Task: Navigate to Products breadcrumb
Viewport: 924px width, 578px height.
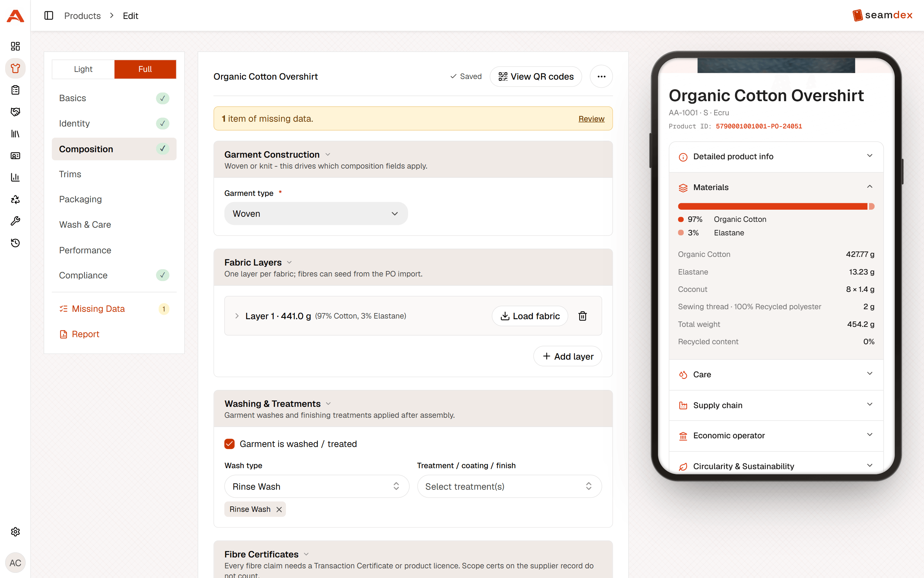Action: (82, 16)
